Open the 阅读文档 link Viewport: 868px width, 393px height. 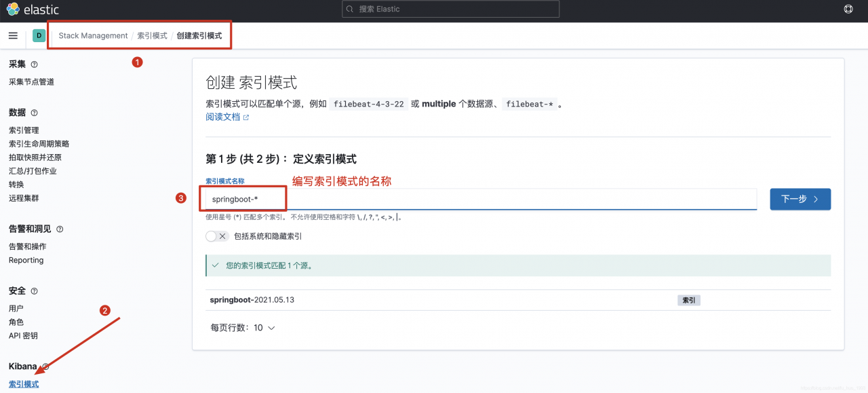pyautogui.click(x=227, y=117)
